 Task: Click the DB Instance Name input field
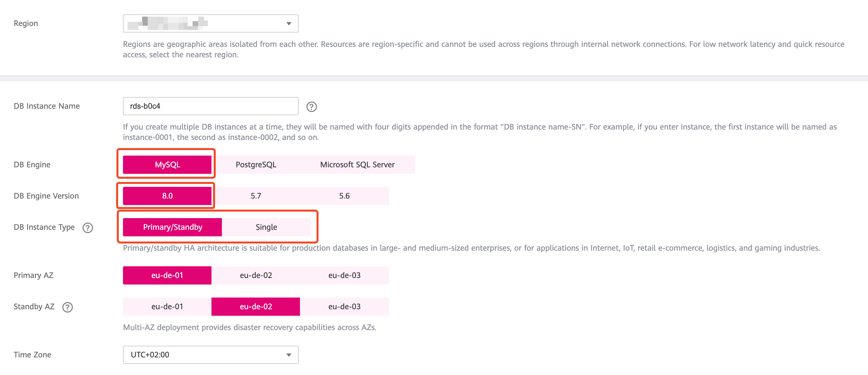tap(210, 106)
